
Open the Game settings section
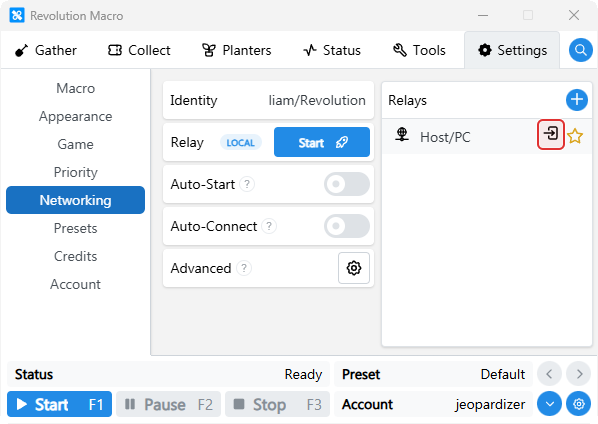[x=76, y=144]
